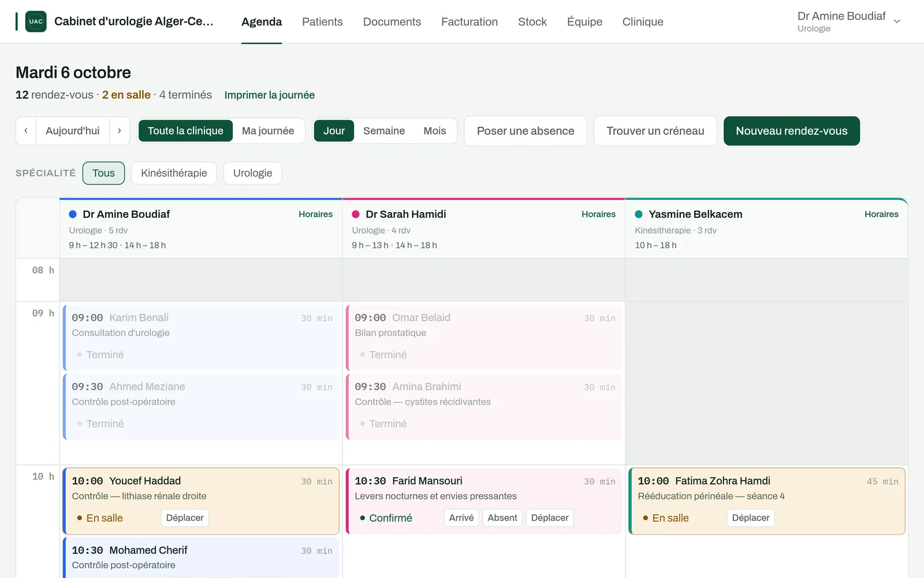The width and height of the screenshot is (924, 578).
Task: Click the UAC clinic logo icon
Action: 36,21
